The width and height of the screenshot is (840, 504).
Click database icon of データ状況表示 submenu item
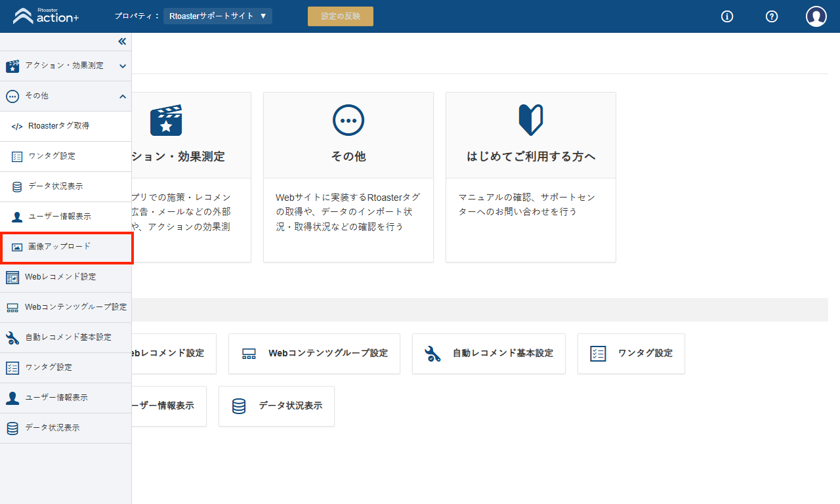tap(17, 186)
